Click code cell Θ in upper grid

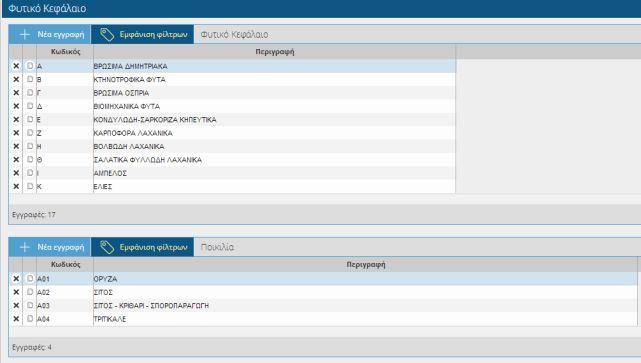65,160
